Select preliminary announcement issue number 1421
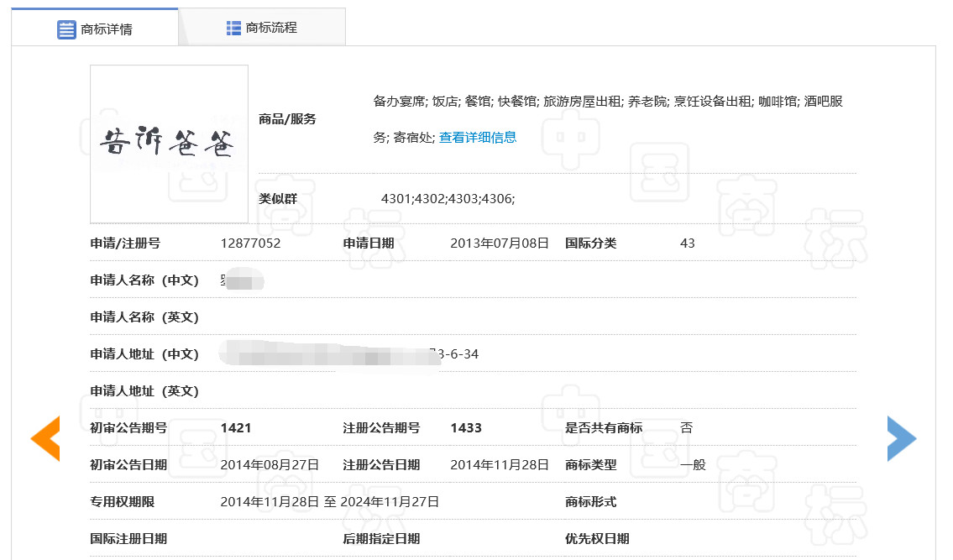953x560 pixels. pyautogui.click(x=236, y=428)
